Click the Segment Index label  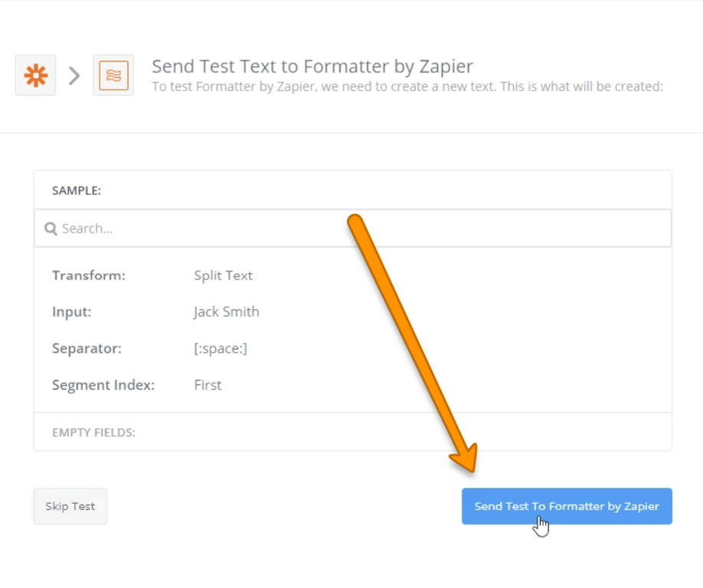coord(103,385)
